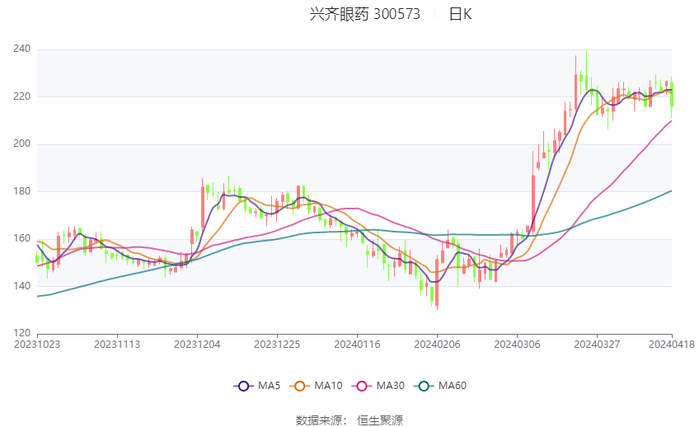The height and width of the screenshot is (427, 700).
Task: Click the 20240206 x-axis date
Action: (437, 343)
